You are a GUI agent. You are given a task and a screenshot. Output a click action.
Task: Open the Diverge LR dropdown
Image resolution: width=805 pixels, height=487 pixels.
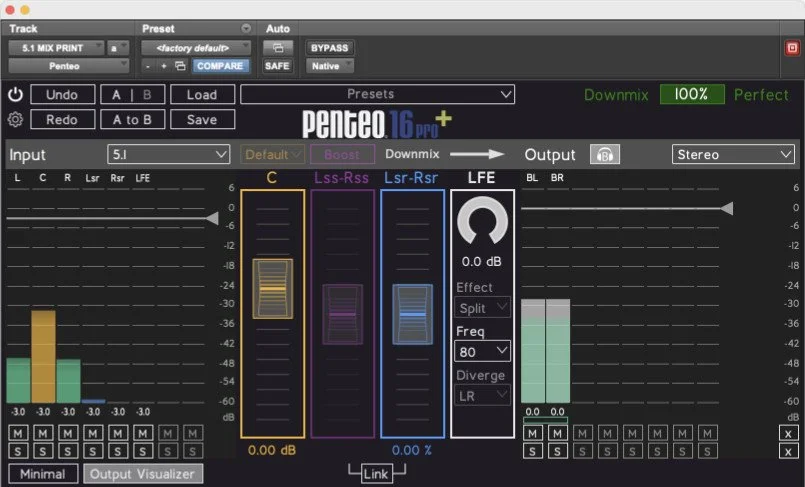point(482,396)
